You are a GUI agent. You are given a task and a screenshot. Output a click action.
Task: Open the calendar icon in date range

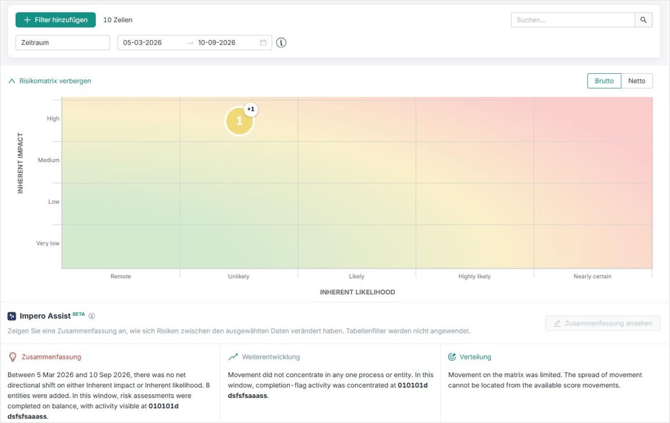(263, 43)
